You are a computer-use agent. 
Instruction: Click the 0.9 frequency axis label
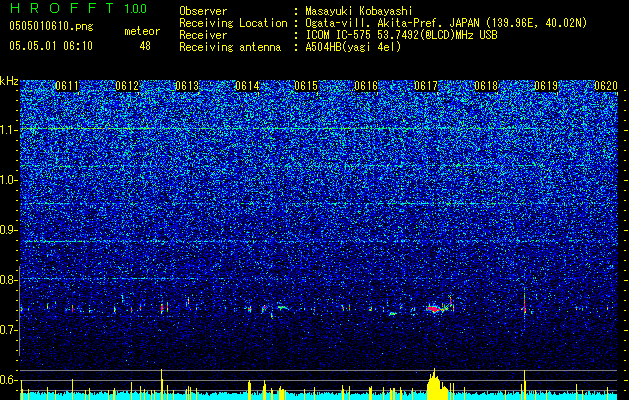[x=9, y=230]
